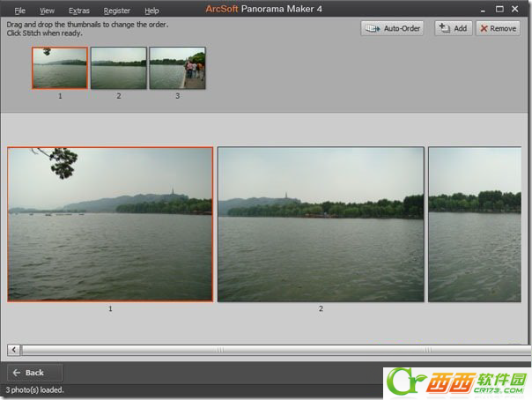The width and height of the screenshot is (532, 400).
Task: Add more photos with Add button
Action: tap(454, 28)
